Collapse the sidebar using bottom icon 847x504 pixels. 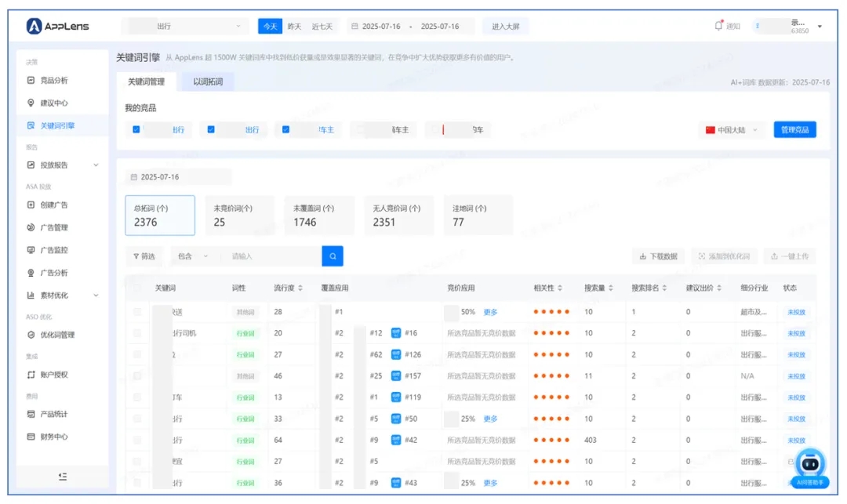point(63,477)
